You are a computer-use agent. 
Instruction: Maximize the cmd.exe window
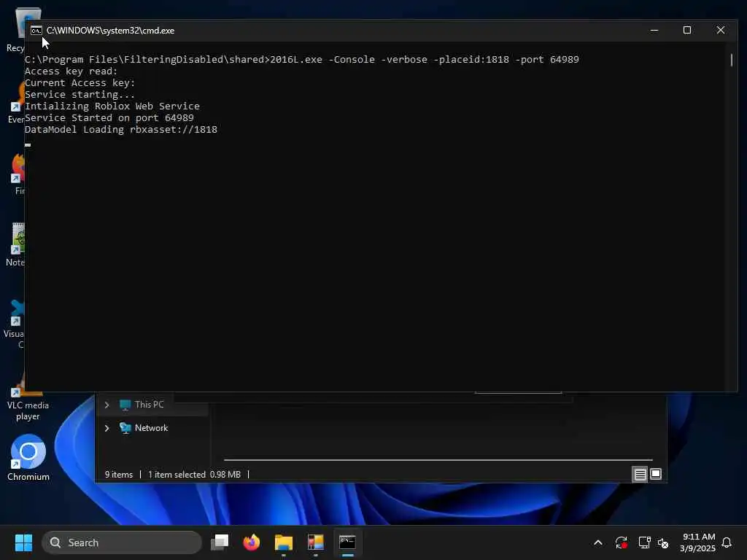tap(687, 31)
